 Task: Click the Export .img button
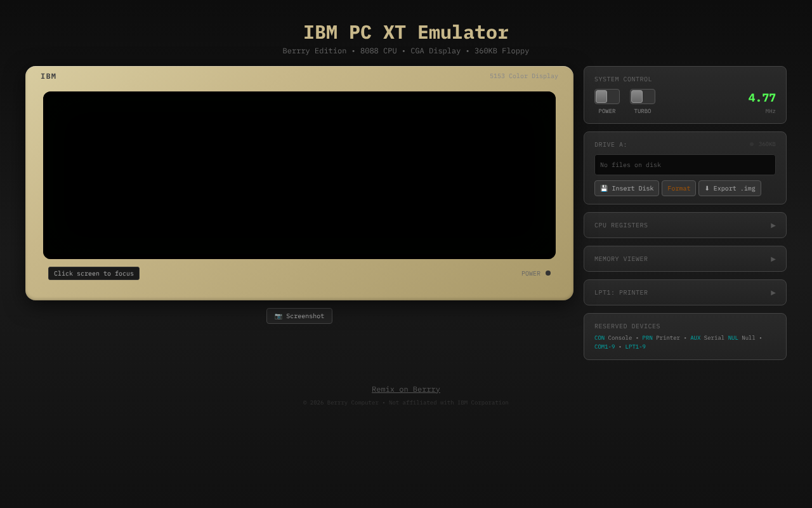[730, 188]
